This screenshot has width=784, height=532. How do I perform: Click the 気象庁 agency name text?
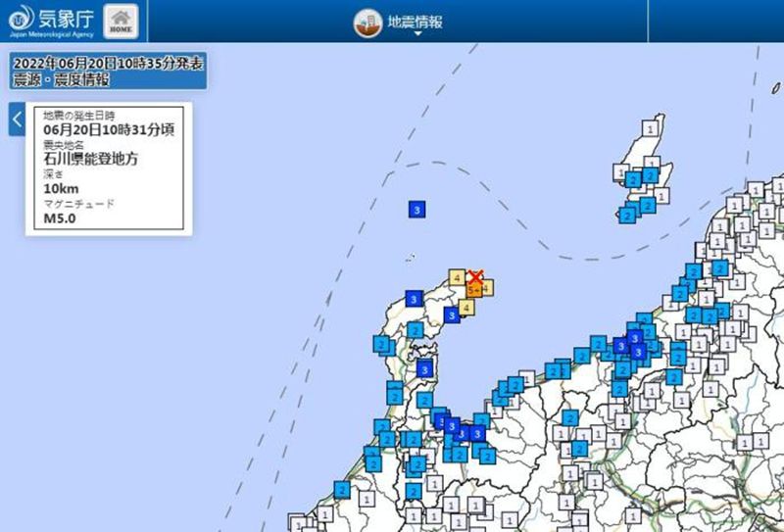coord(65,17)
